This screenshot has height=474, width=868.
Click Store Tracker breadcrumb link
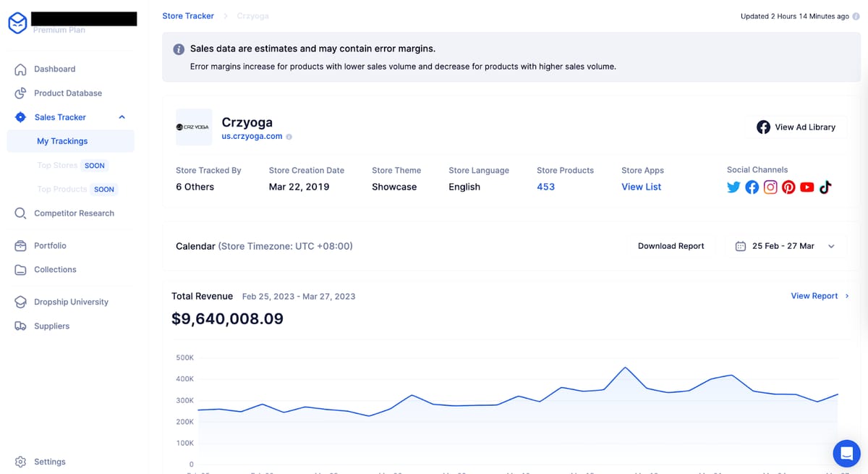point(188,16)
